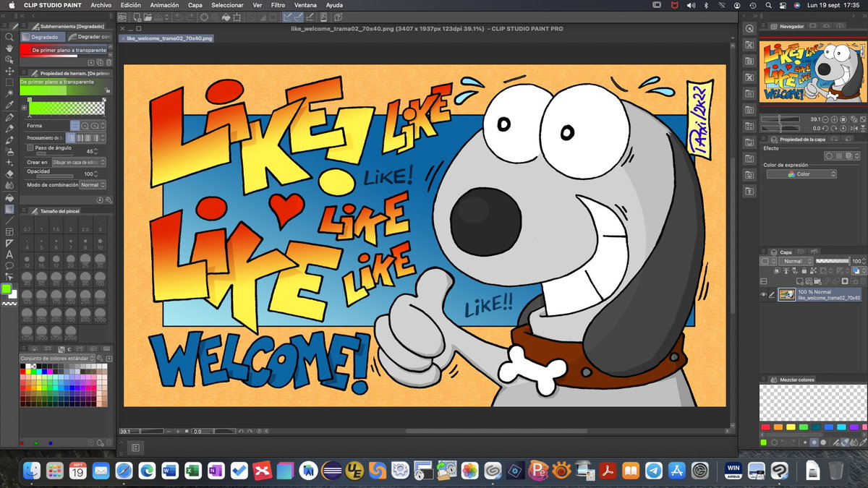The width and height of the screenshot is (868, 488).
Task: Open the Animación menu
Action: click(x=164, y=4)
